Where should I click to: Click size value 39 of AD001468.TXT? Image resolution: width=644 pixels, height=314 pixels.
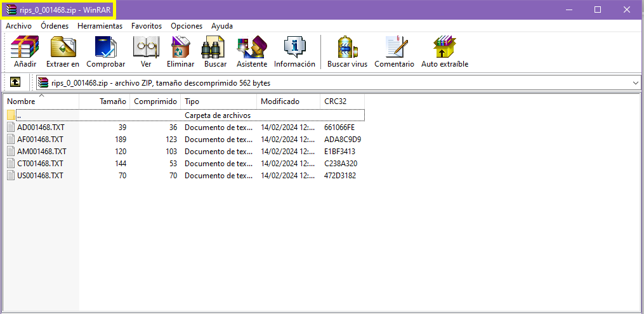tap(122, 128)
